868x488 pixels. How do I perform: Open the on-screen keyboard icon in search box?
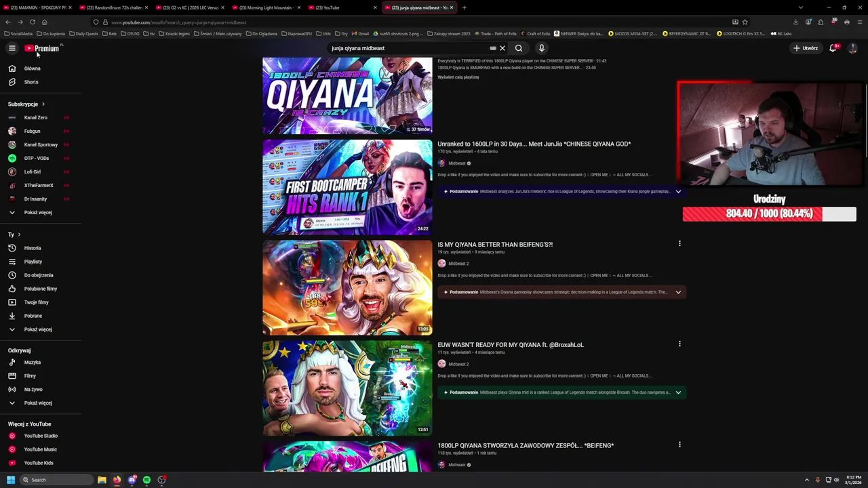(x=493, y=48)
